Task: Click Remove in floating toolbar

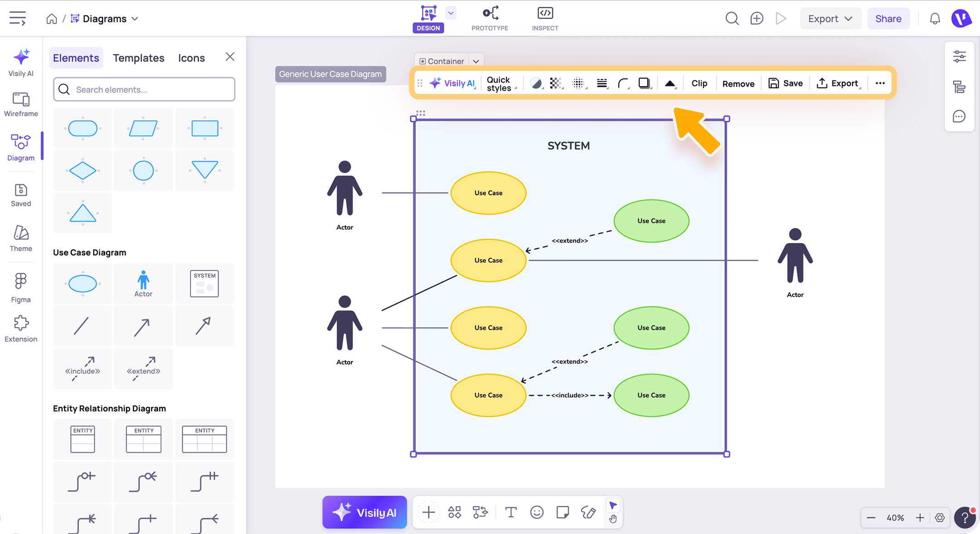Action: point(738,84)
